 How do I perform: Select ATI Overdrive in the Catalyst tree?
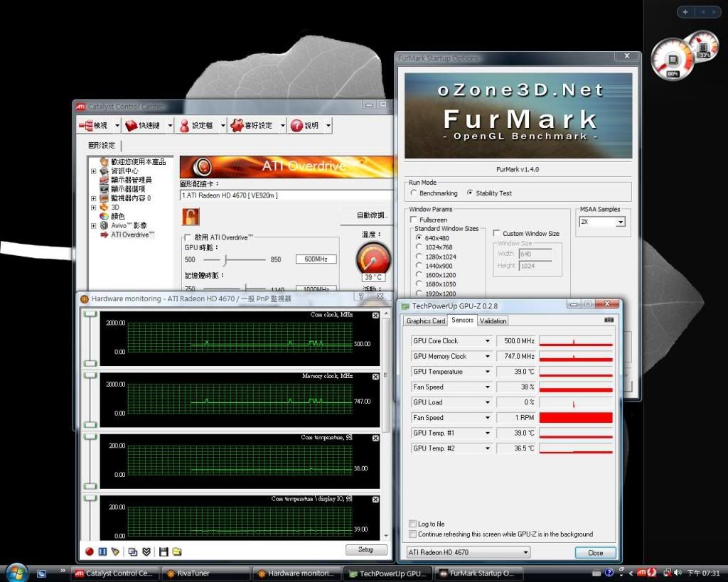point(133,235)
